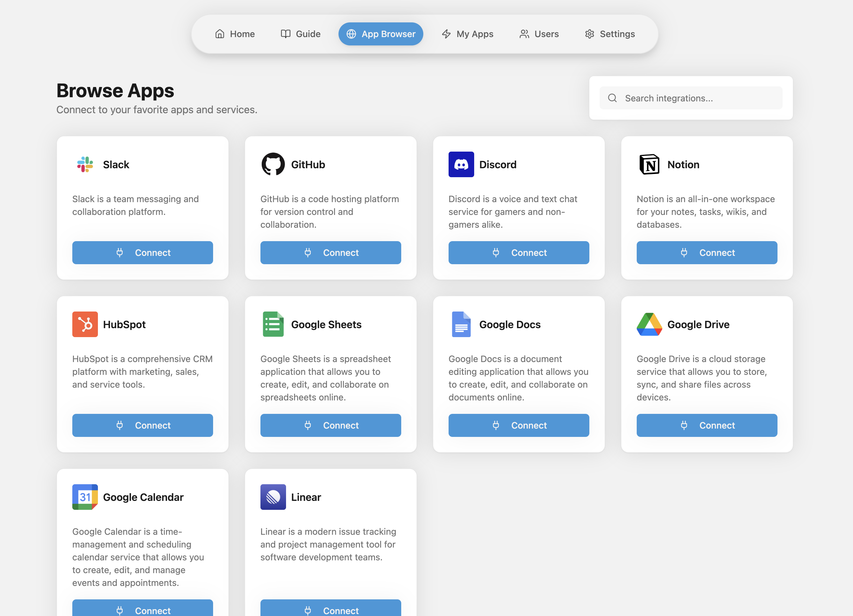Connect the Google Docs integration
This screenshot has width=853, height=616.
pyautogui.click(x=519, y=425)
